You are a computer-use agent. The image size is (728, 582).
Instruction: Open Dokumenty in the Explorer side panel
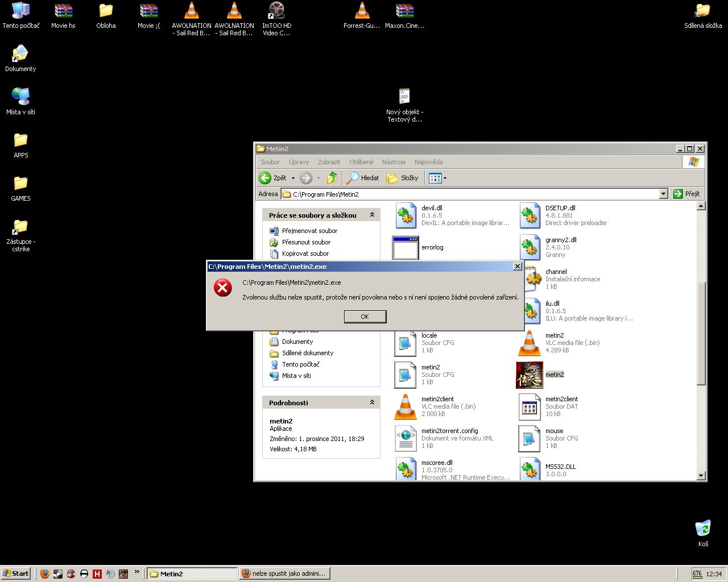(297, 342)
